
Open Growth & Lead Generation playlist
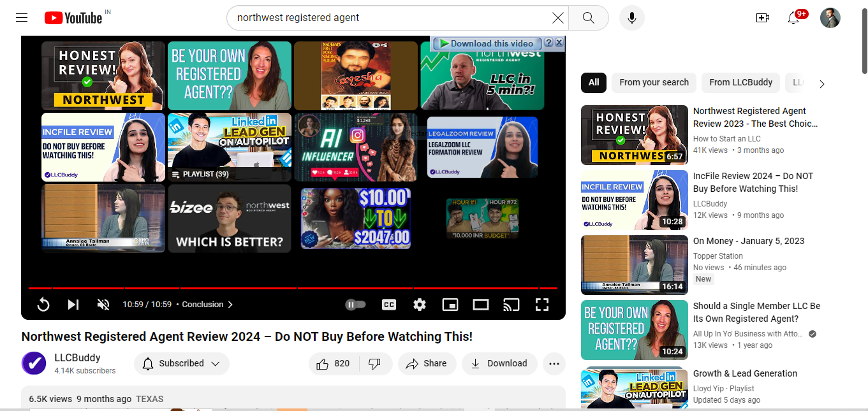pos(746,373)
